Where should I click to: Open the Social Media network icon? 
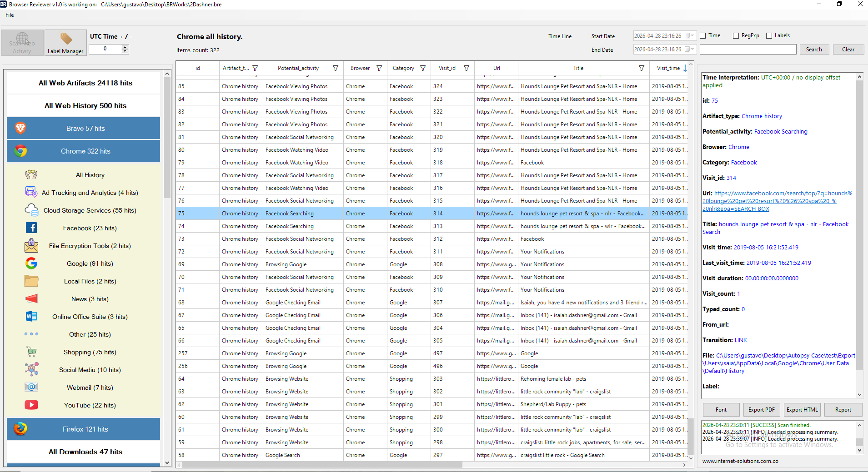(x=31, y=370)
